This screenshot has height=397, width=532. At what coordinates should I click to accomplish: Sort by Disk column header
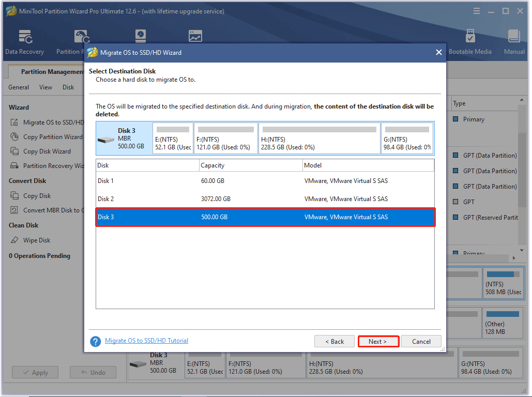[147, 165]
